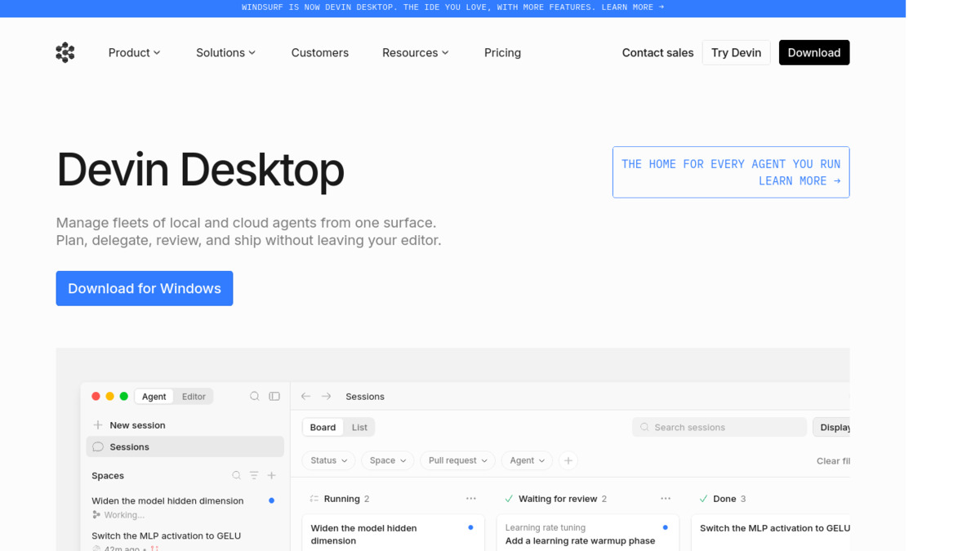This screenshot has height=551, width=980.
Task: Open the Pull request filter dropdown
Action: tap(457, 460)
